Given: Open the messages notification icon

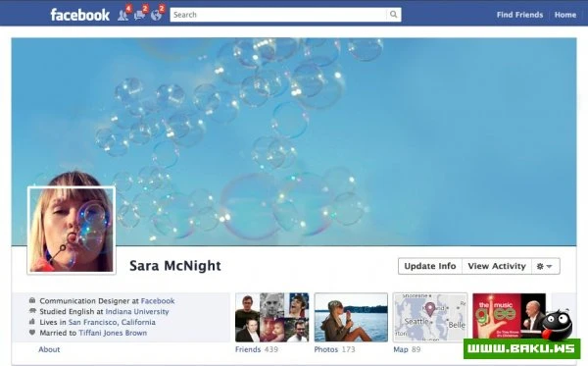Looking at the screenshot, I should pyautogui.click(x=139, y=15).
